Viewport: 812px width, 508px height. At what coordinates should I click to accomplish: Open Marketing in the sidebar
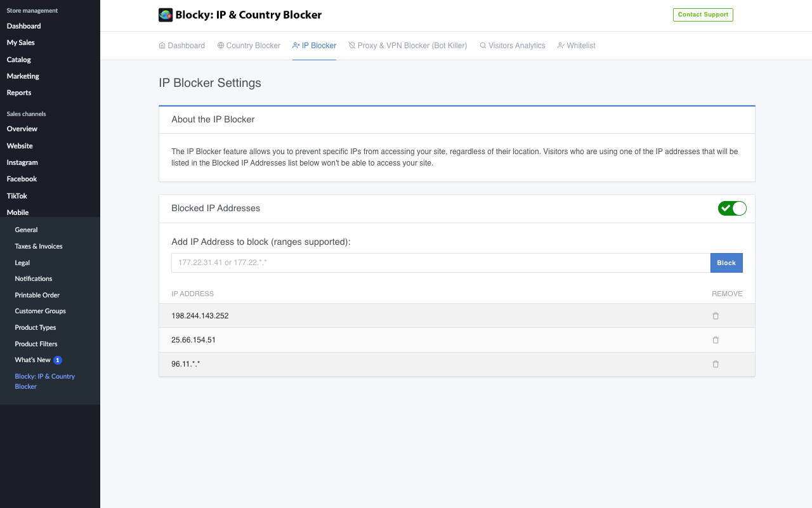[23, 76]
